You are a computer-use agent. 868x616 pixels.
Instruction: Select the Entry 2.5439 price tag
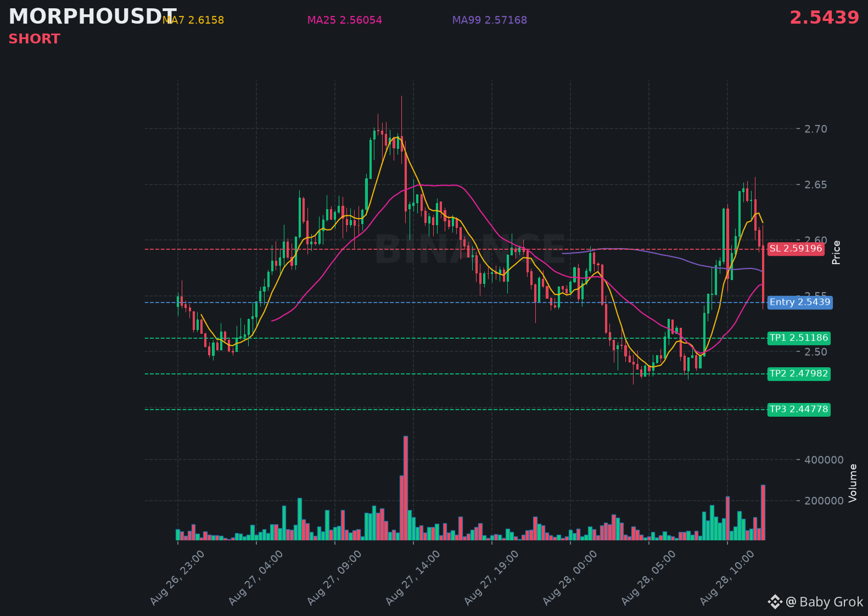(800, 303)
